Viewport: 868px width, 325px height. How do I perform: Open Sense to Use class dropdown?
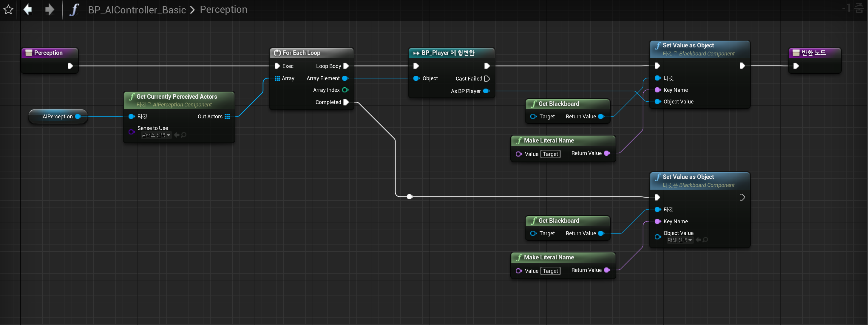point(156,135)
